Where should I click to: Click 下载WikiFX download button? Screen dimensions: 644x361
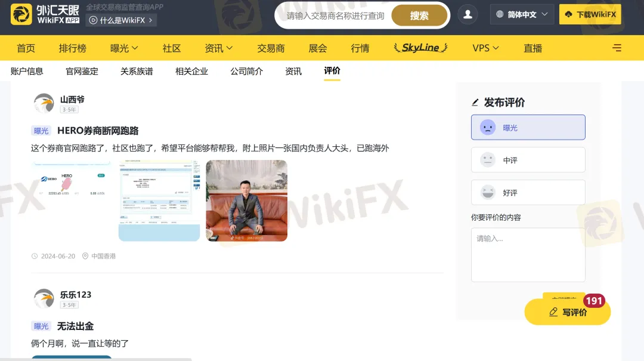point(590,14)
